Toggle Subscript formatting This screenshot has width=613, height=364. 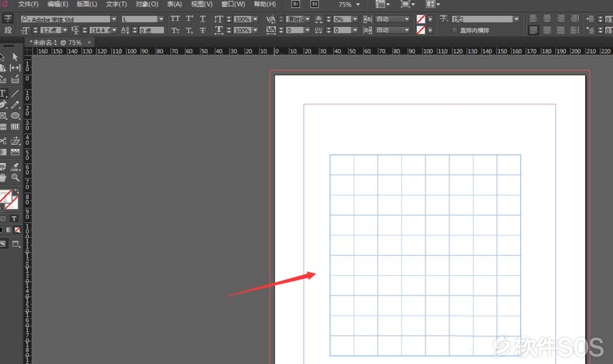click(x=189, y=30)
